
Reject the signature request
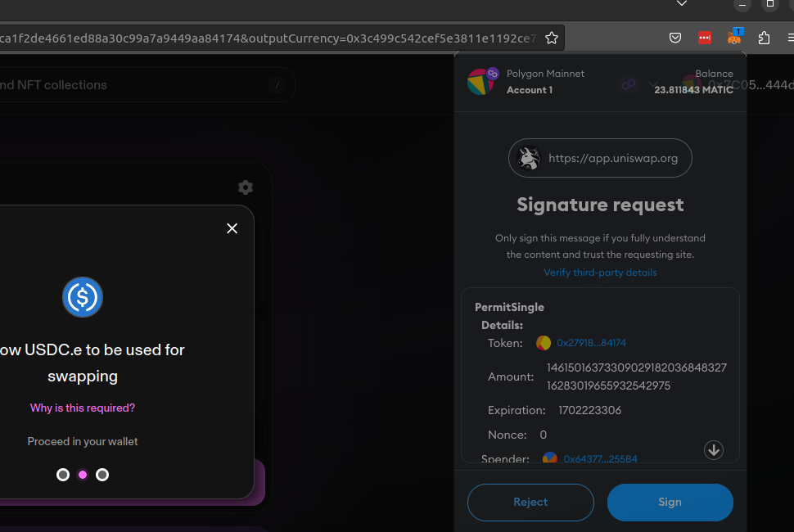point(530,503)
